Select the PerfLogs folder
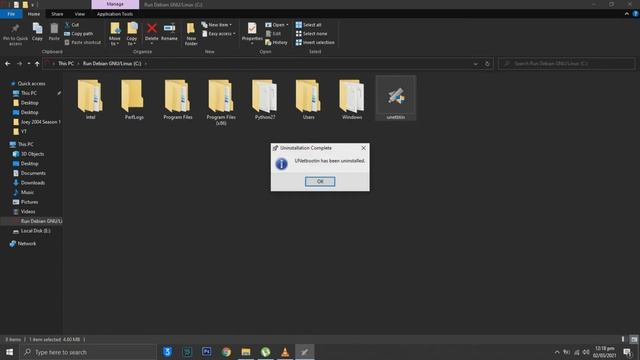Image resolution: width=640 pixels, height=360 pixels. (x=134, y=100)
